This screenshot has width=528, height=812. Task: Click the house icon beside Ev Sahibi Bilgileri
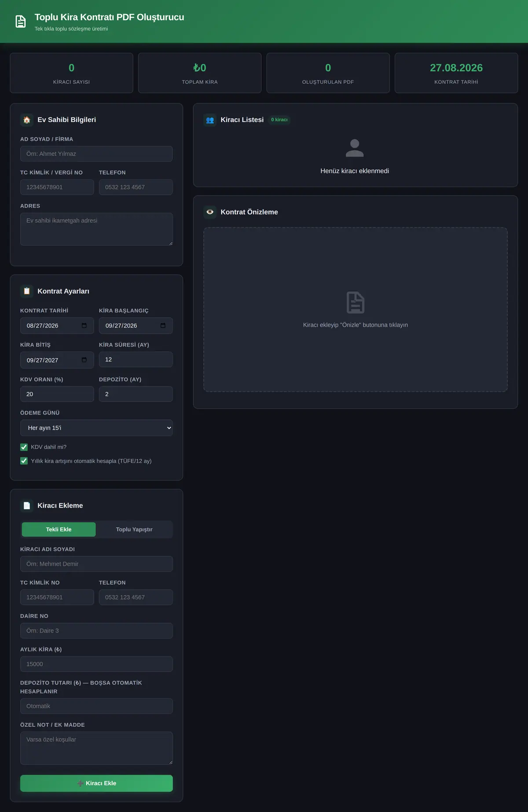[x=27, y=120]
